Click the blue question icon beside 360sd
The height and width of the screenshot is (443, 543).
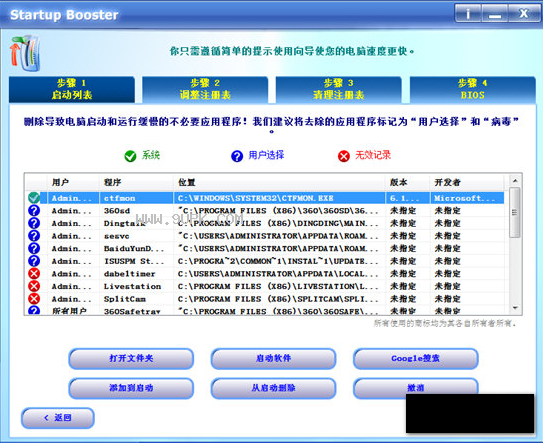(34, 211)
